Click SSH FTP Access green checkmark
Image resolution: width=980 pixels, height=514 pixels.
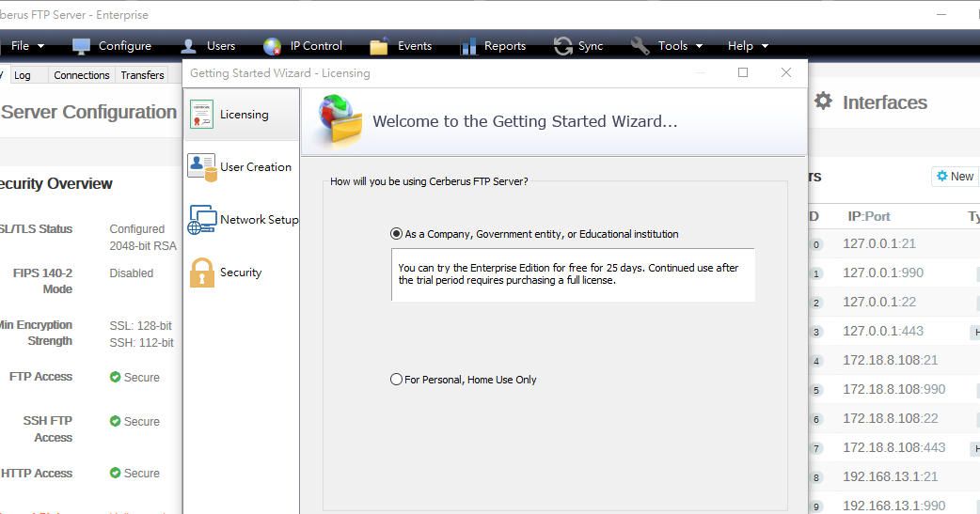click(x=115, y=421)
